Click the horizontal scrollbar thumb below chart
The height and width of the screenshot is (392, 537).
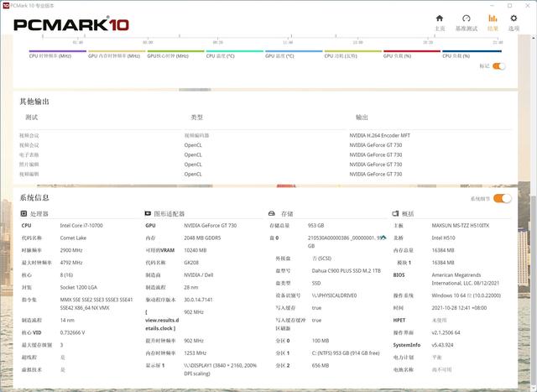point(195,90)
